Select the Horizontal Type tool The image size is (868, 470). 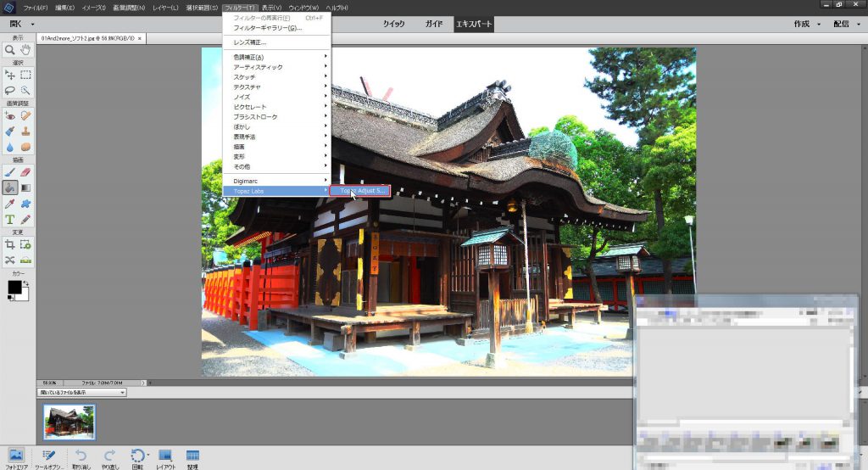point(10,219)
